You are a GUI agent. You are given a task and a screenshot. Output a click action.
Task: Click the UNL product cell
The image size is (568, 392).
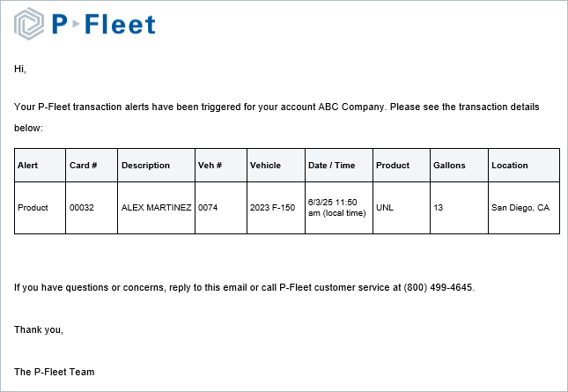pyautogui.click(x=385, y=208)
